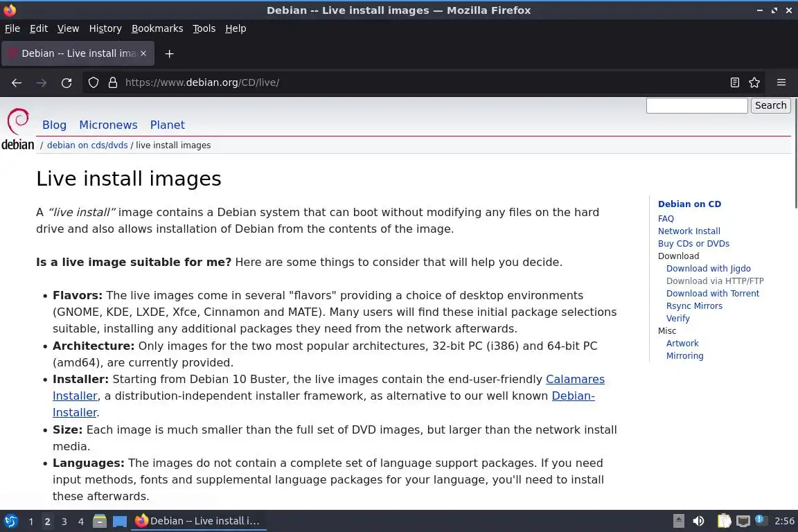798x532 pixels.
Task: Open the Artwork sidebar link
Action: click(x=682, y=344)
